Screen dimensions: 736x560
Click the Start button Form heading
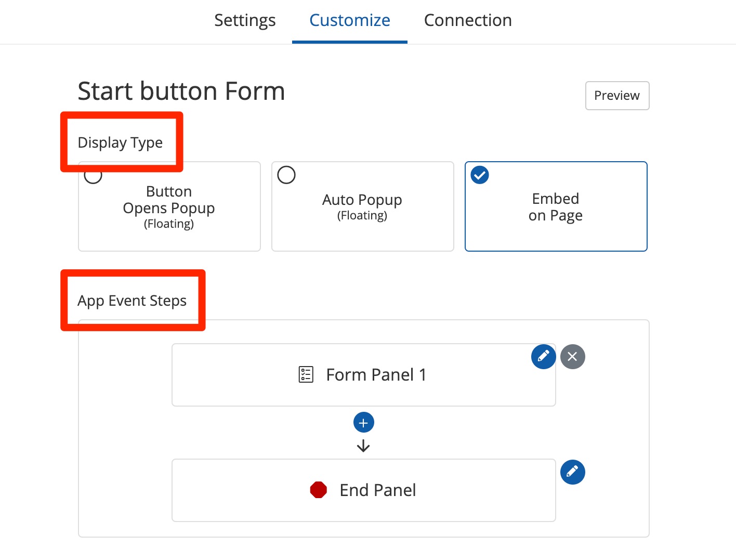point(181,91)
